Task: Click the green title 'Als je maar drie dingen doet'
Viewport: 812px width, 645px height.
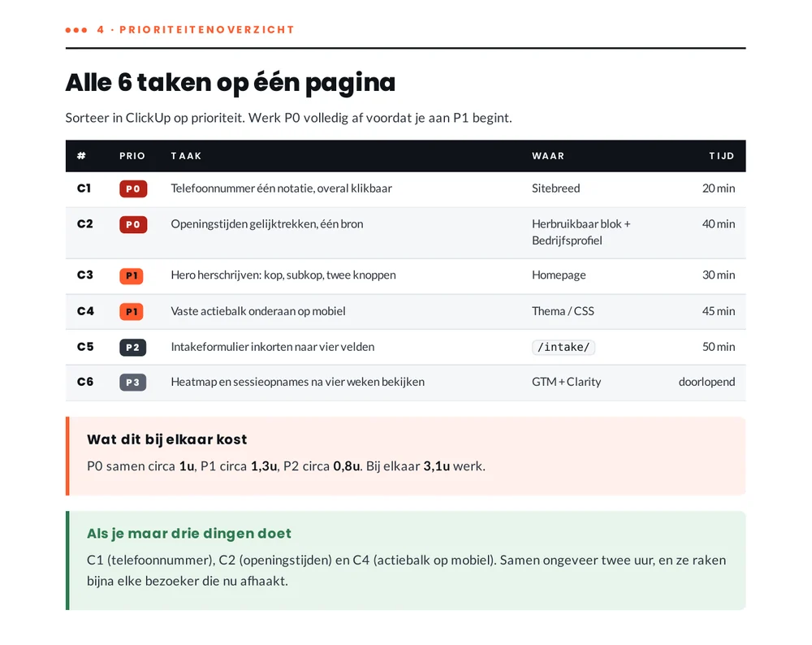Action: click(x=189, y=534)
